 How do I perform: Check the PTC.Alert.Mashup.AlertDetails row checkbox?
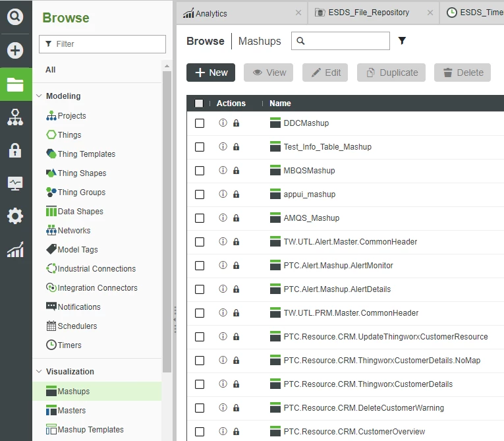click(200, 289)
